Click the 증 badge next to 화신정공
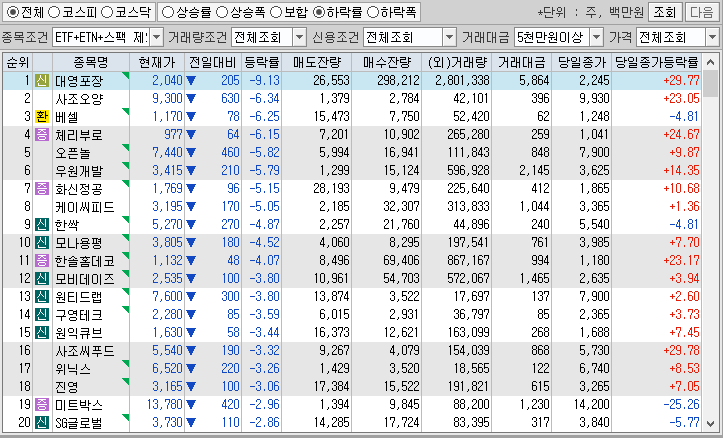 click(x=41, y=189)
